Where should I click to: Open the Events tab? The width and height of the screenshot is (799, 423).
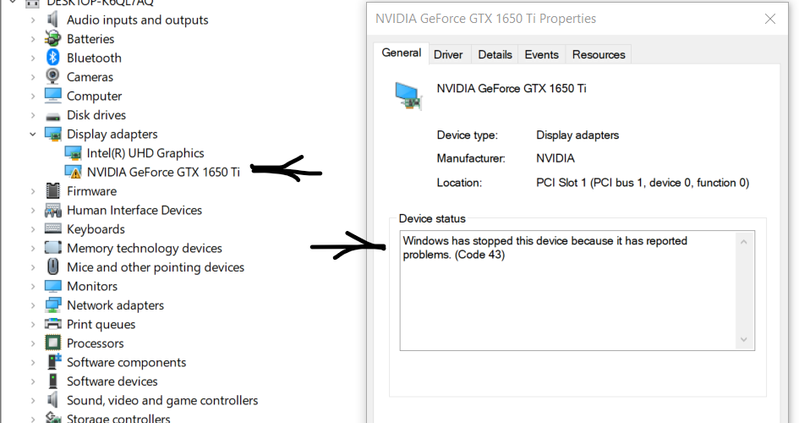coord(542,55)
